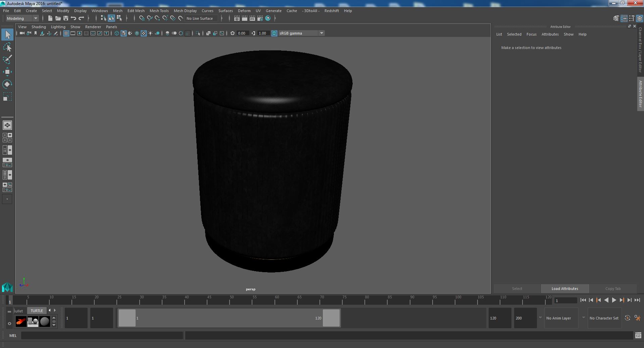Toggle auto keyframe button
This screenshot has width=644, height=348.
[x=627, y=318]
